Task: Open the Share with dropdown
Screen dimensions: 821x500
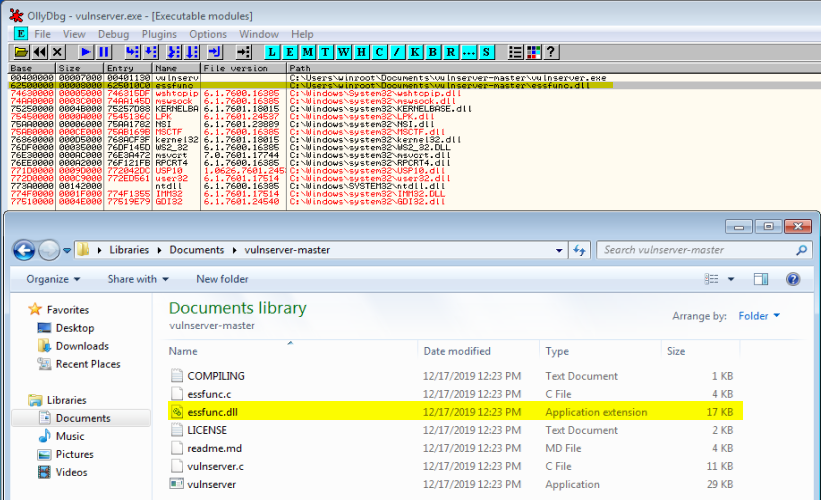Action: pos(138,279)
